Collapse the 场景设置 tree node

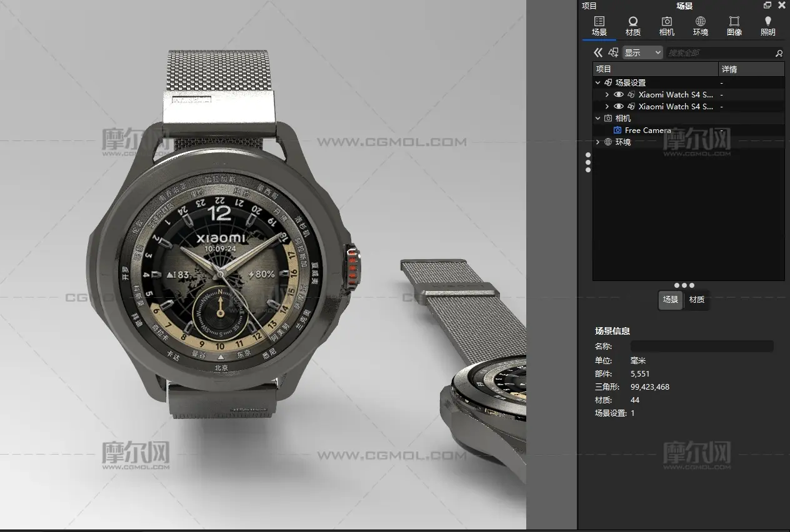[598, 83]
